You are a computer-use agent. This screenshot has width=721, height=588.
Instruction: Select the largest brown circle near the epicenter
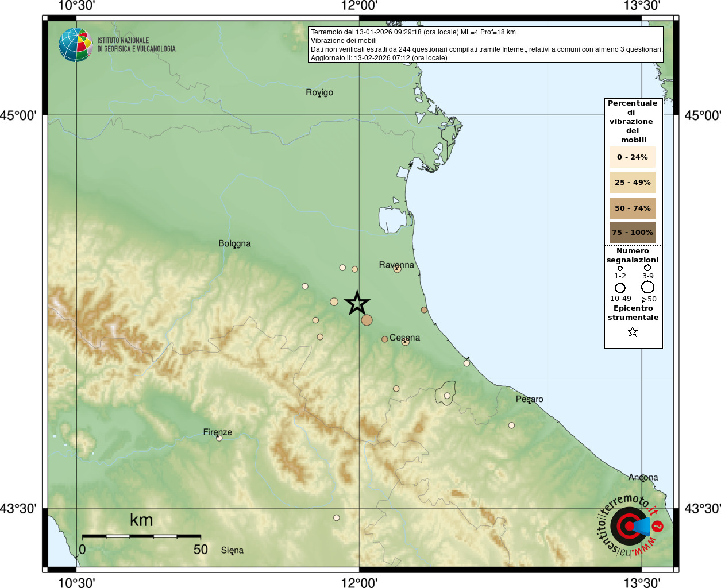(367, 320)
